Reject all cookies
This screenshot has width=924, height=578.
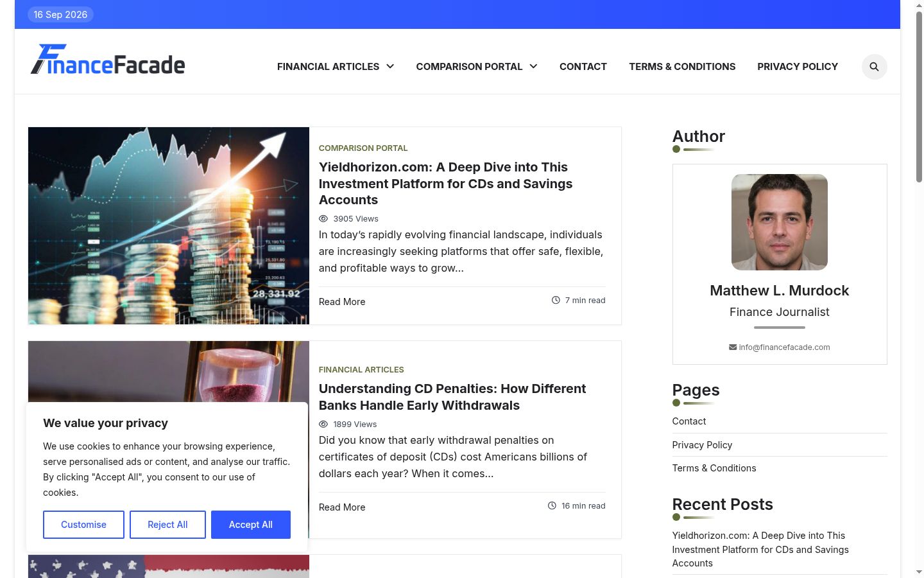pos(167,525)
